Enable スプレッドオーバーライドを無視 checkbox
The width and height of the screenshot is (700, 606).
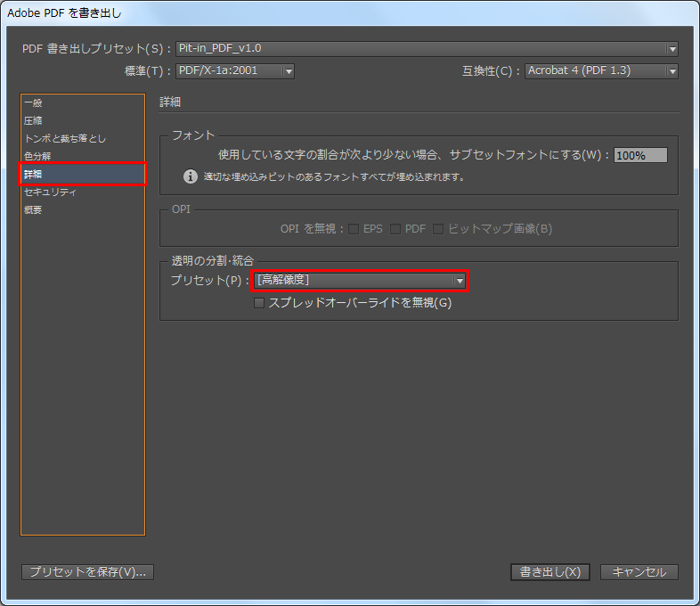(260, 303)
